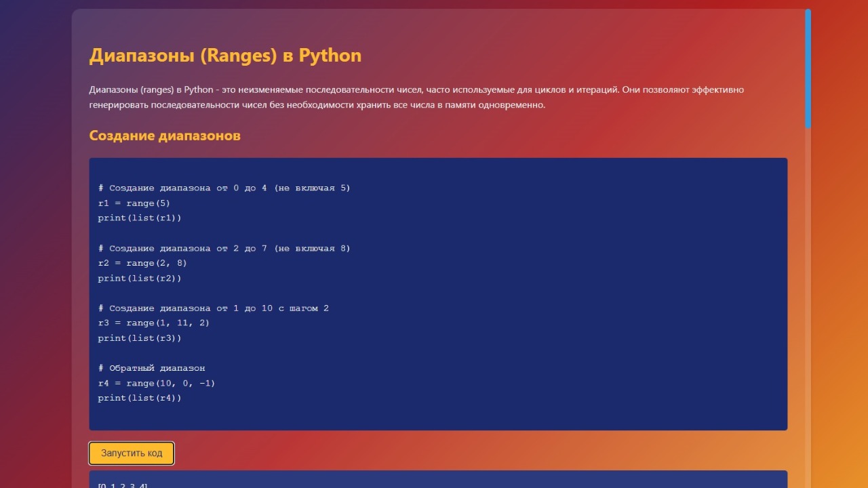The width and height of the screenshot is (868, 488).
Task: Click the print(list(r4)) code line
Action: 140,398
